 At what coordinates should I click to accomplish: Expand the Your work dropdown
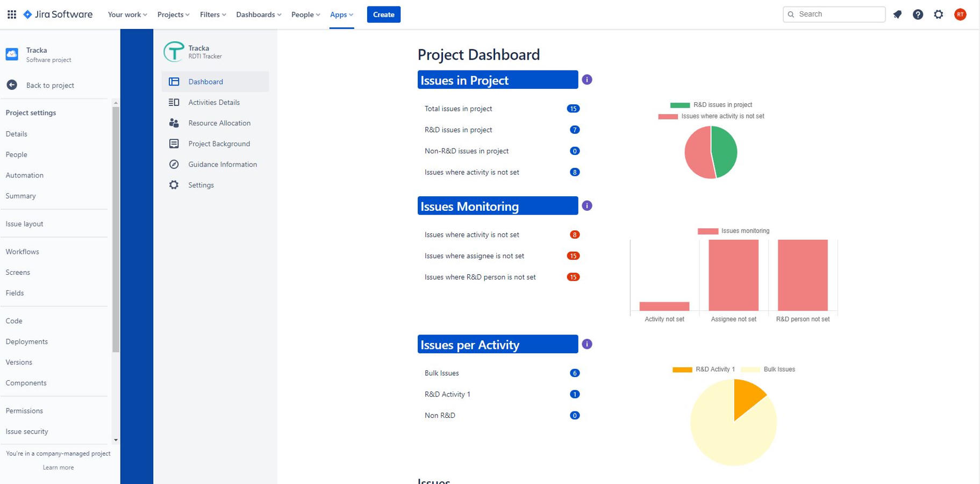127,15
